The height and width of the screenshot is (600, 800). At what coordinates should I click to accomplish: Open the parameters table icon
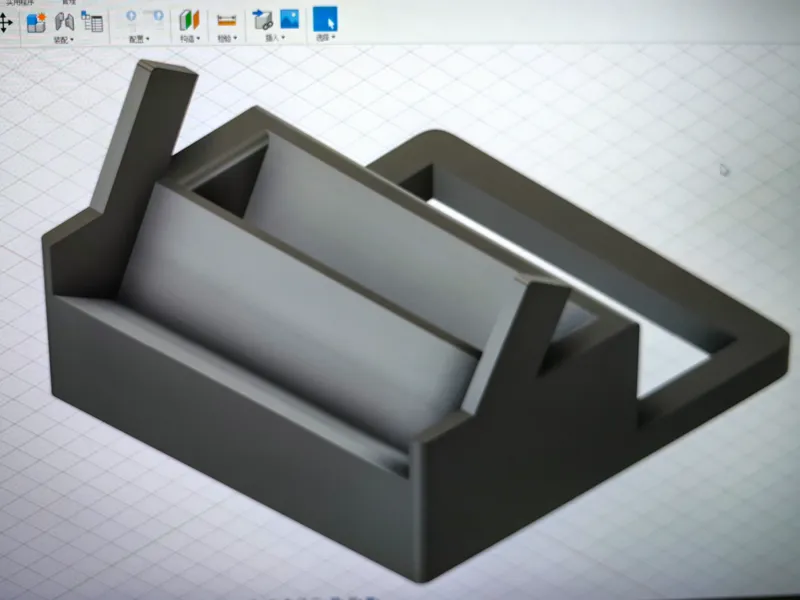pyautogui.click(x=92, y=21)
